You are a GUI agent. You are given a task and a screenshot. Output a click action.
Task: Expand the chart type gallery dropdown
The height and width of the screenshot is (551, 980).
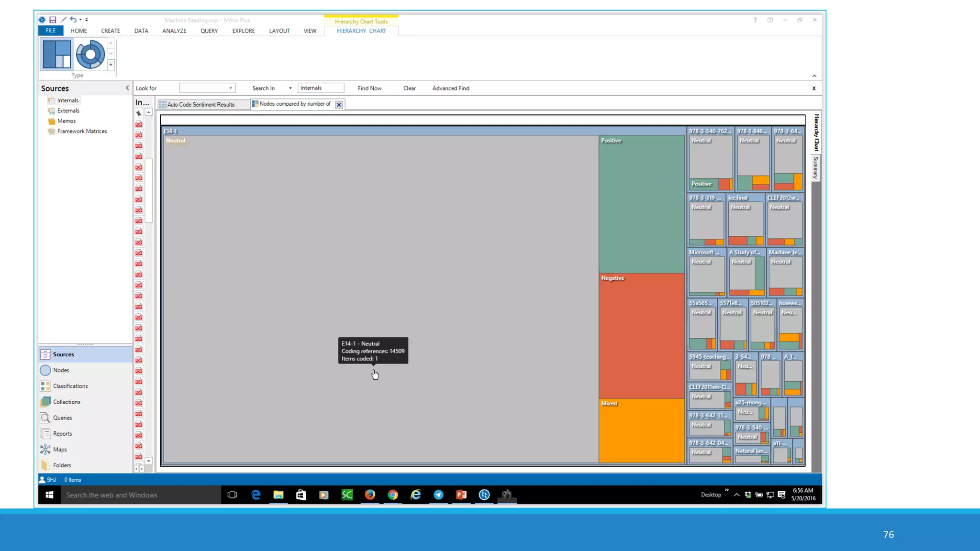(x=111, y=64)
